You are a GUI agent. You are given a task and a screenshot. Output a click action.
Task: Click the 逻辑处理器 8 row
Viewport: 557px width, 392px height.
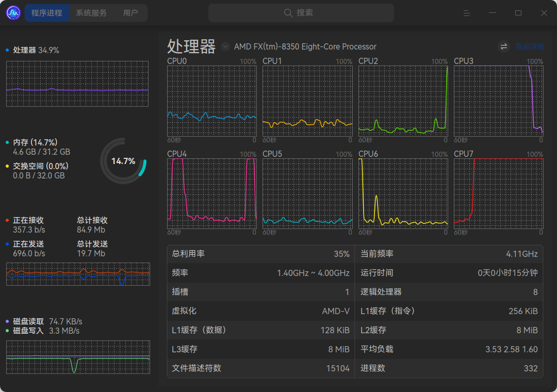click(449, 292)
